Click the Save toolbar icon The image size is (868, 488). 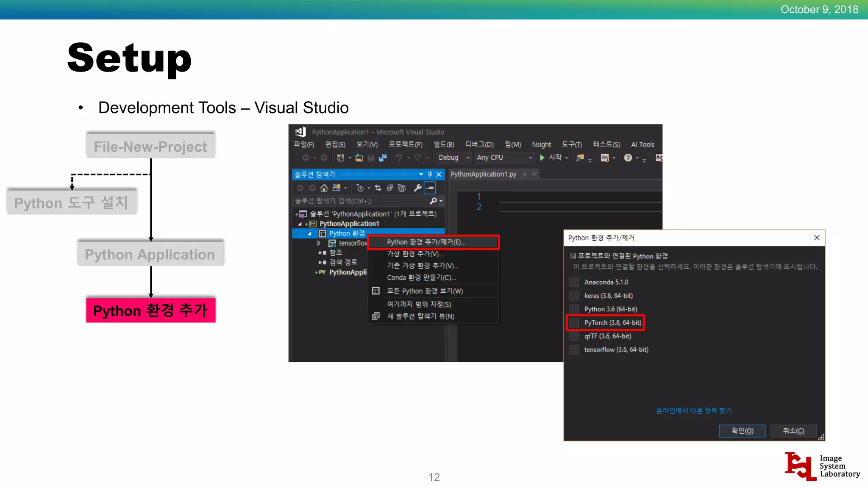coord(371,158)
